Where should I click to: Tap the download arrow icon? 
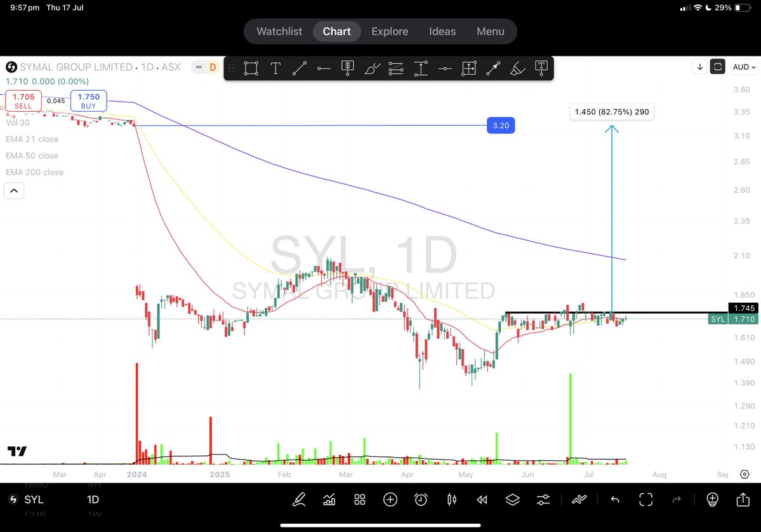pyautogui.click(x=700, y=67)
